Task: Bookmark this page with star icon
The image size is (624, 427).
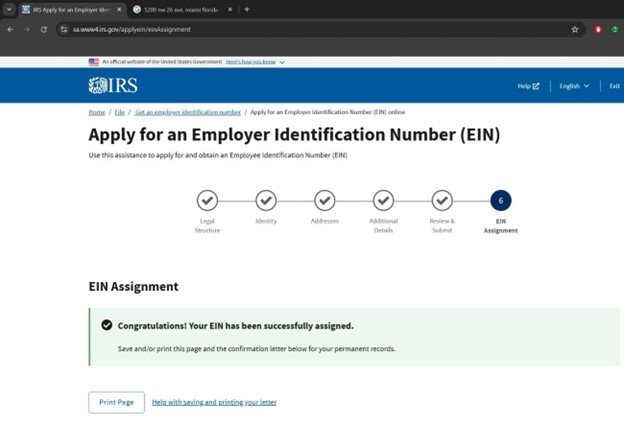Action: 575,30
